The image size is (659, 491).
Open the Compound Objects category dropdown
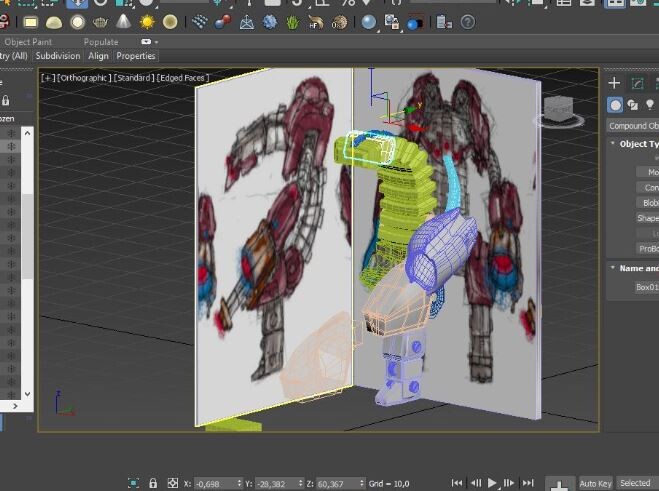point(633,126)
